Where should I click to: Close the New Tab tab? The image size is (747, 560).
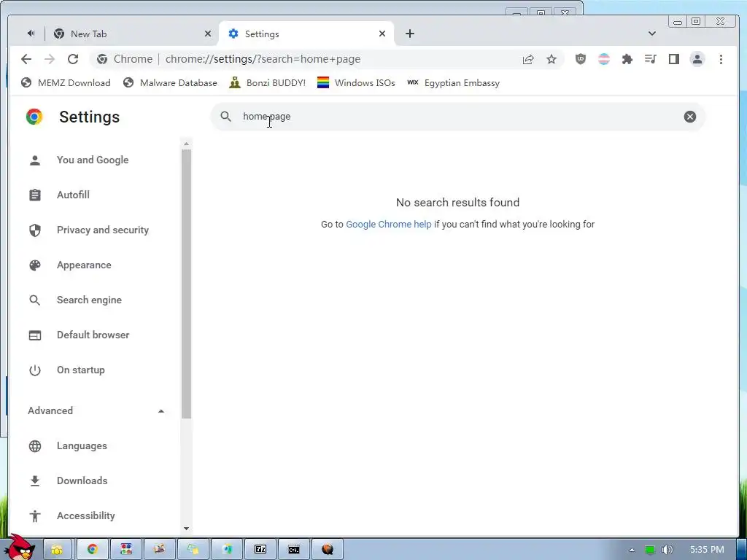coord(208,34)
